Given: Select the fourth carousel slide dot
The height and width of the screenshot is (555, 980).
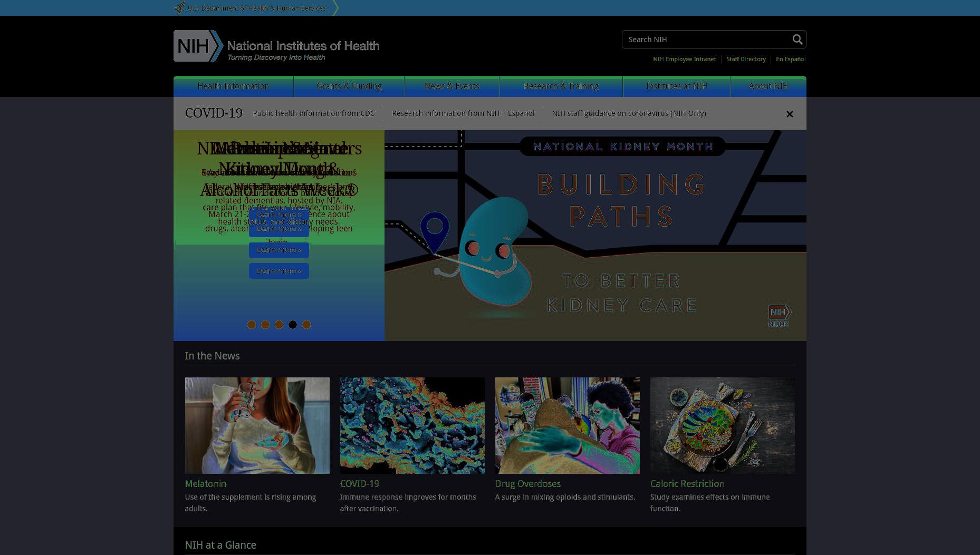Looking at the screenshot, I should click(x=293, y=325).
